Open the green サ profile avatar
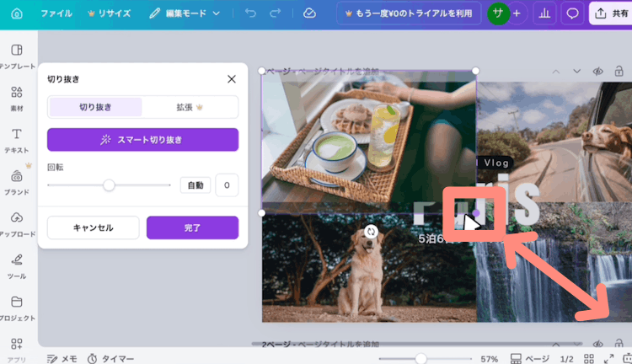The image size is (632, 364). point(498,13)
